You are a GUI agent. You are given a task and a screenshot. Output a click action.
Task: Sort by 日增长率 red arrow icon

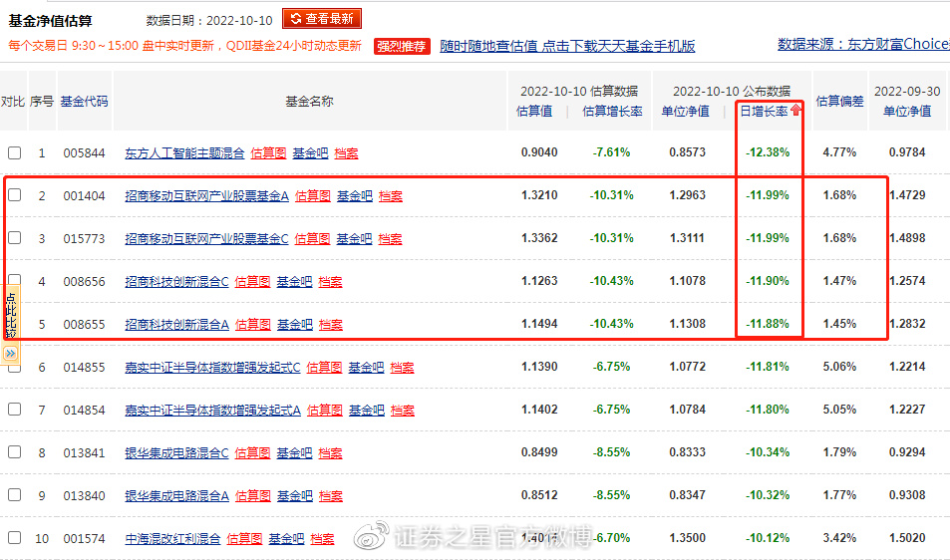pos(795,110)
